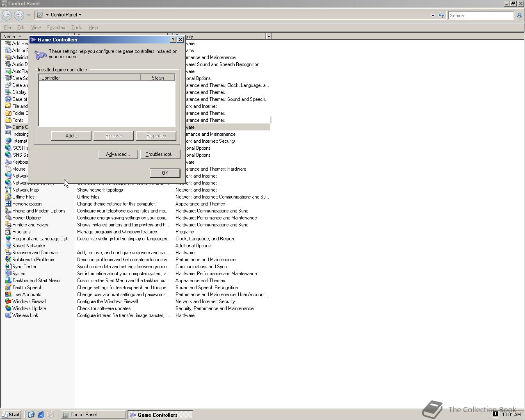Click the Controller column header
The height and width of the screenshot is (420, 525).
coord(90,78)
